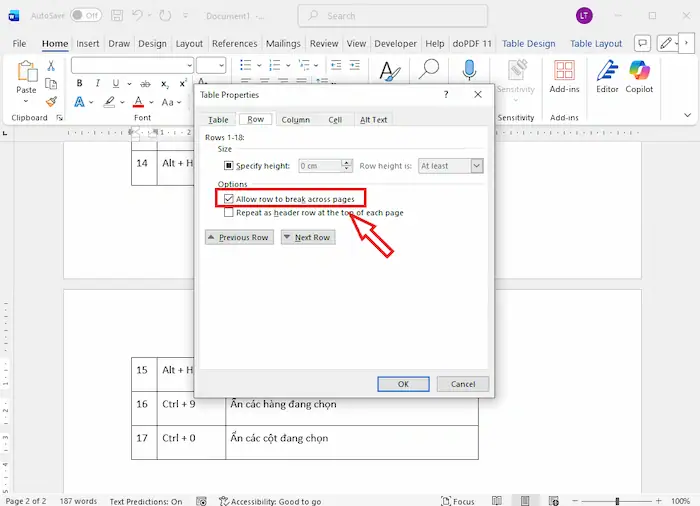The image size is (700, 506).
Task: Enable Repeat as header row checkbox
Action: pos(229,212)
